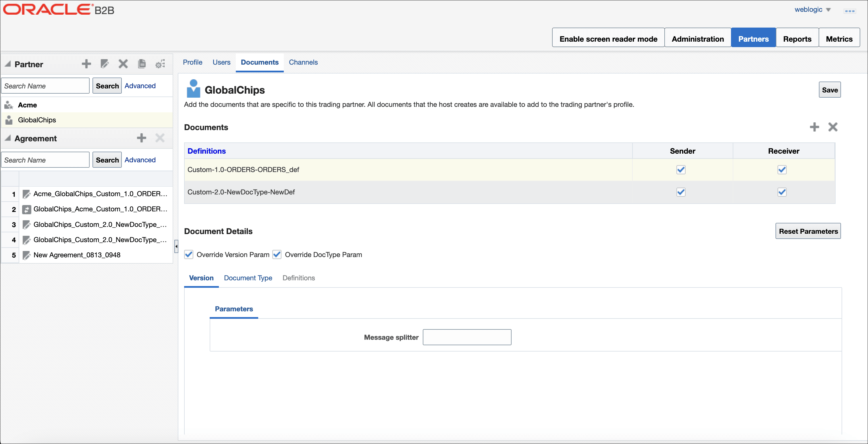Uncheck Sender for Custom-1.0-ORDERS-ORDERS_def

(x=681, y=170)
